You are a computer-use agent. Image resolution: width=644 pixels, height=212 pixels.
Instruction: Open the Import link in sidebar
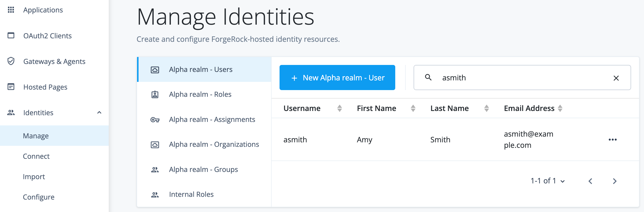pos(34,177)
